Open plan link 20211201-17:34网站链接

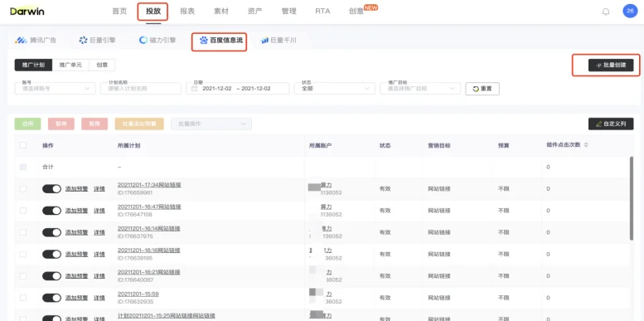pos(149,185)
